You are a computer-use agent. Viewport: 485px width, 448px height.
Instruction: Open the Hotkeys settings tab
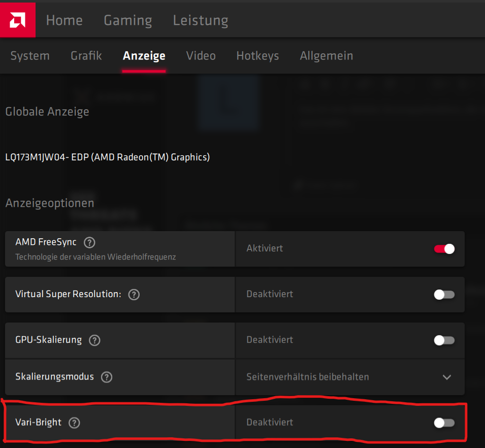(x=257, y=56)
